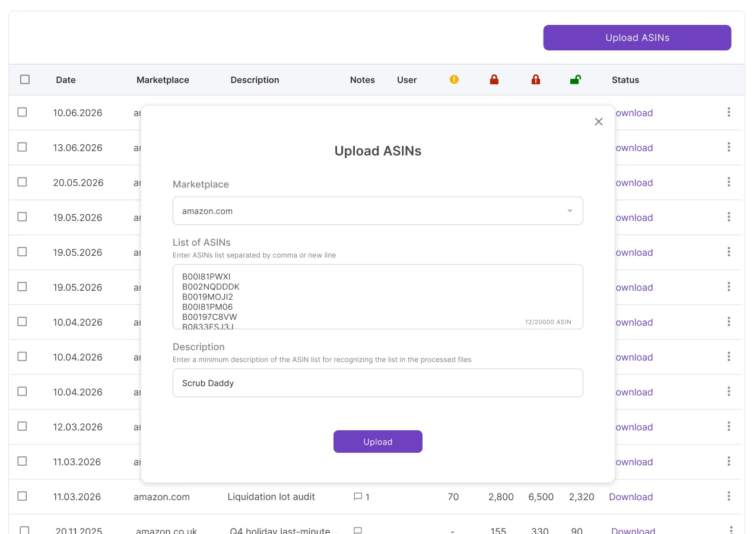Click the plain red locked padlock header icon
Image resolution: width=756 pixels, height=534 pixels.
click(x=494, y=80)
